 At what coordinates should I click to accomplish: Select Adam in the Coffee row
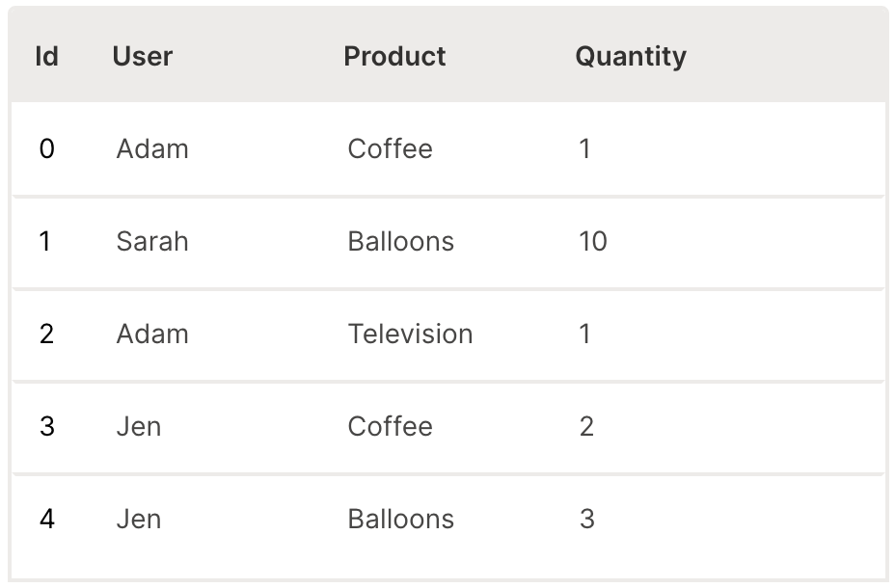point(152,148)
